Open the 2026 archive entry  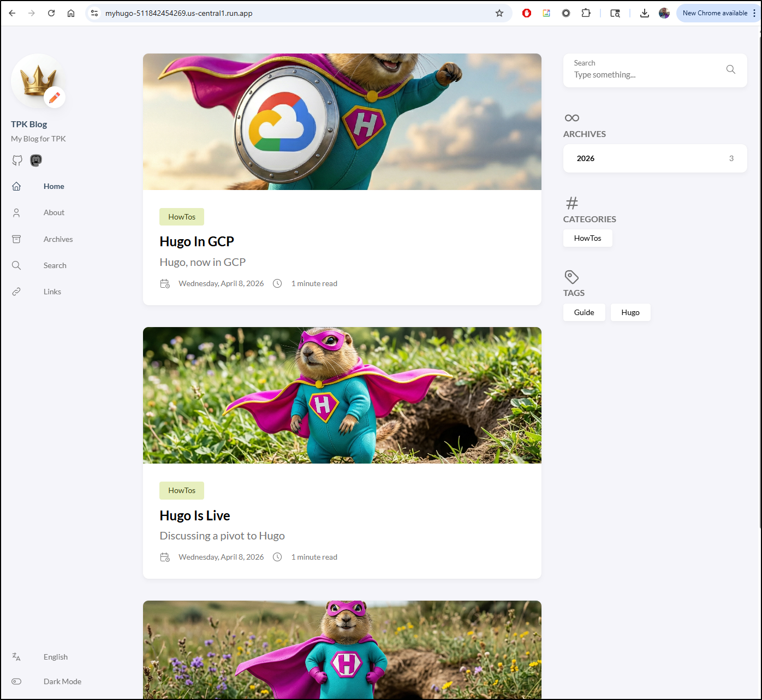point(654,158)
